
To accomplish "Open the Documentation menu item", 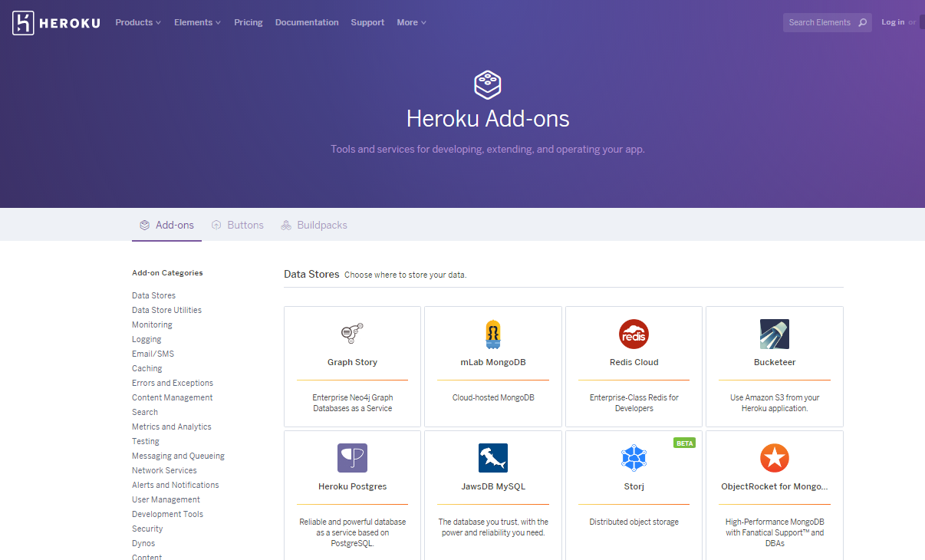I will pyautogui.click(x=307, y=22).
